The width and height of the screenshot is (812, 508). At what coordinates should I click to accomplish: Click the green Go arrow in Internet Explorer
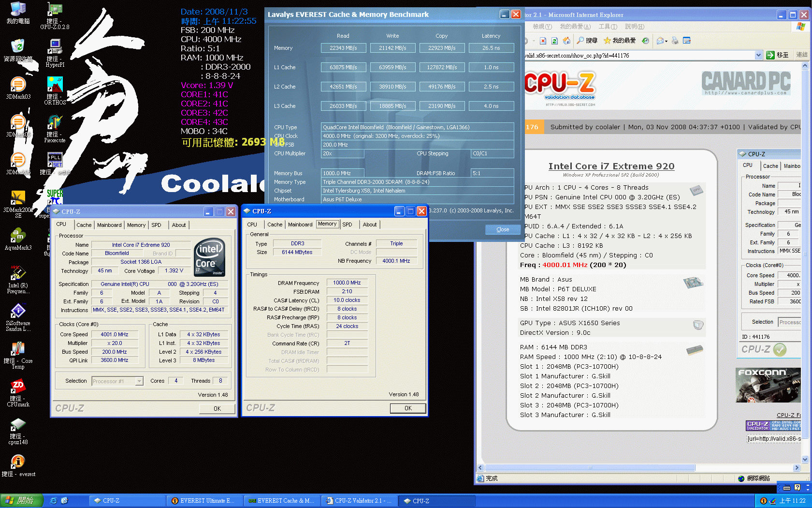tap(770, 55)
